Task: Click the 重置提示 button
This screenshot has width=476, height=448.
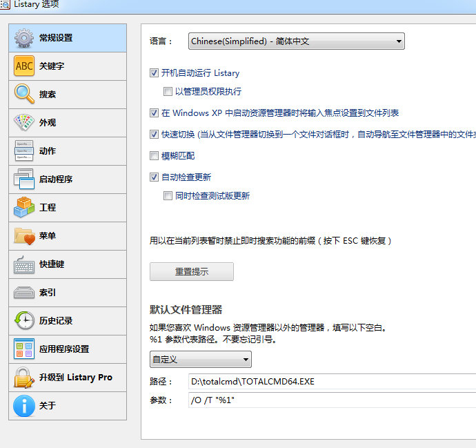Action: [x=192, y=271]
